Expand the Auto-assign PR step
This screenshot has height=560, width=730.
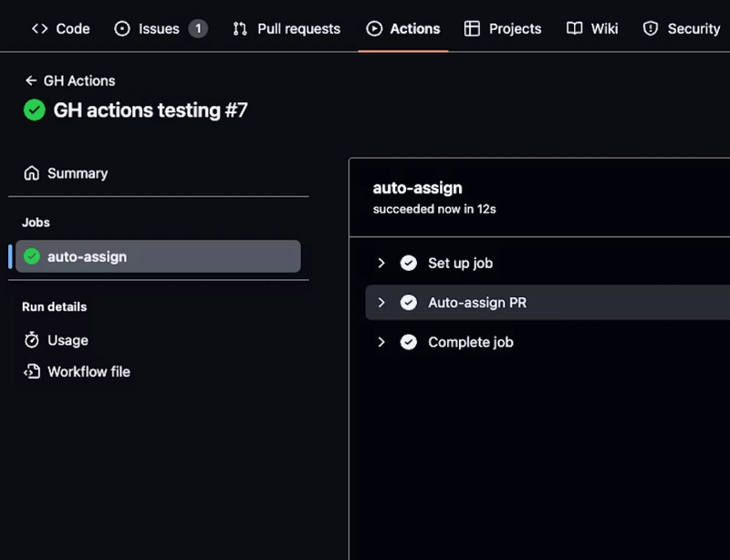click(381, 303)
